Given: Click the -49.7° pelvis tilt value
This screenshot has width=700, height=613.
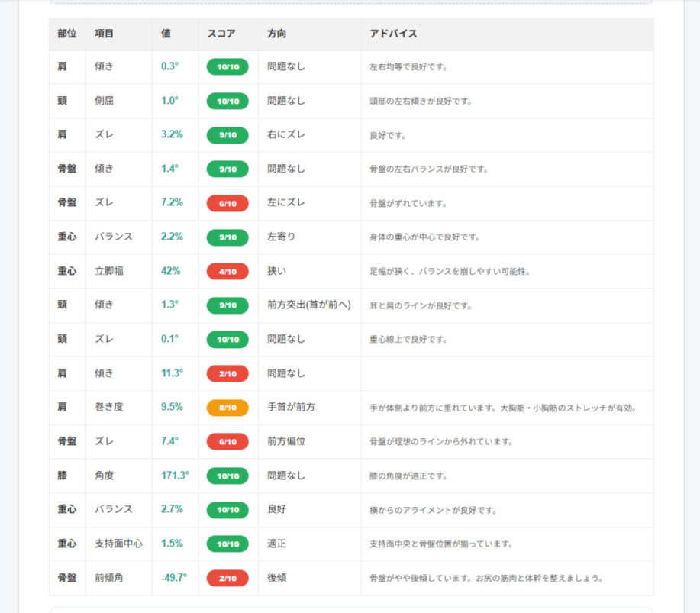Looking at the screenshot, I should [x=174, y=578].
